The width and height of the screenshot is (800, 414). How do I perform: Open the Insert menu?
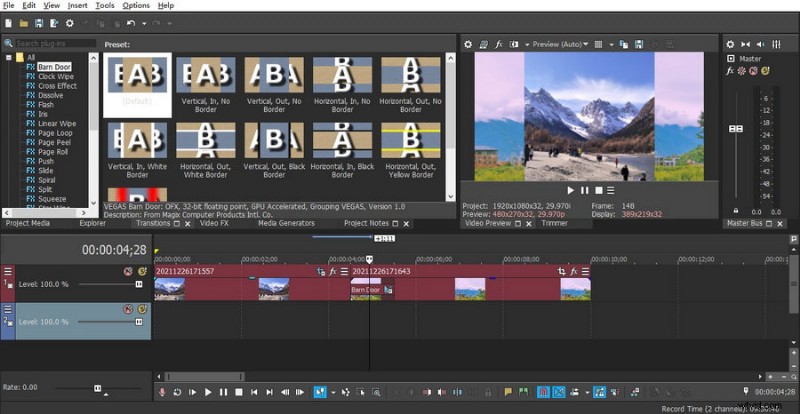pyautogui.click(x=78, y=6)
